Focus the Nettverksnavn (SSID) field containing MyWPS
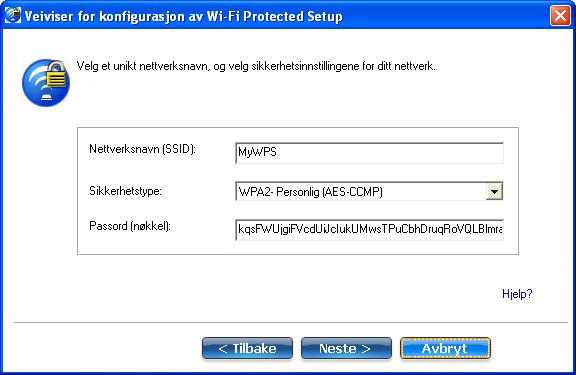The height and width of the screenshot is (375, 576). click(x=369, y=153)
